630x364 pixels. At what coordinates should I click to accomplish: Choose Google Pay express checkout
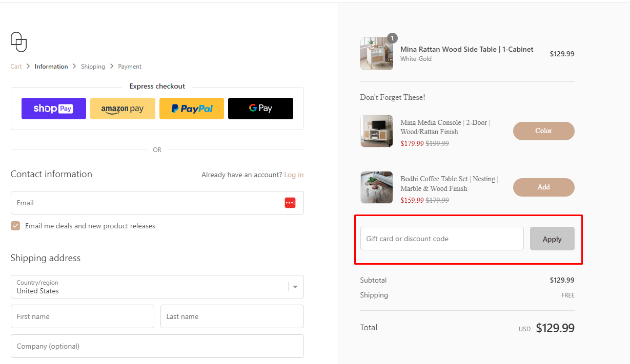[x=260, y=109]
